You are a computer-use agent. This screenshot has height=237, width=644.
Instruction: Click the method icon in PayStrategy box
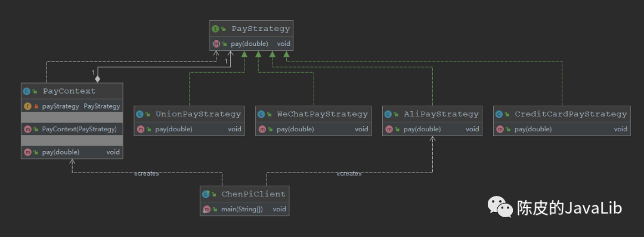click(x=216, y=44)
